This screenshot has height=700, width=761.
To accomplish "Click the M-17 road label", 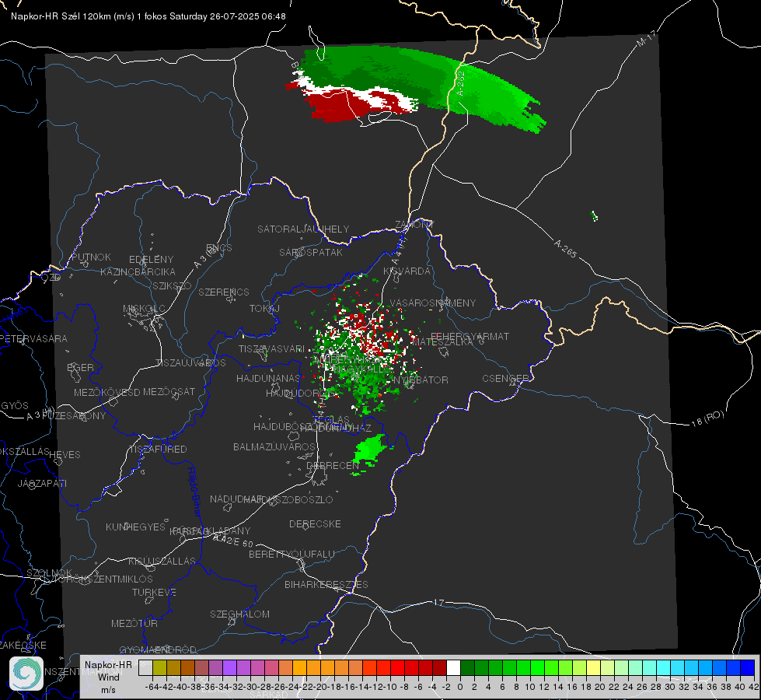I will pyautogui.click(x=646, y=39).
